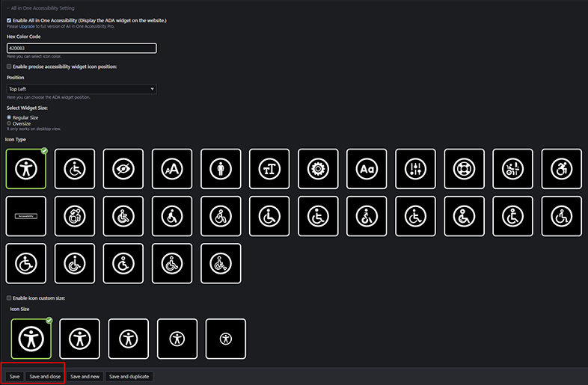
Task: Select the gear cog icon type
Action: (x=318, y=169)
